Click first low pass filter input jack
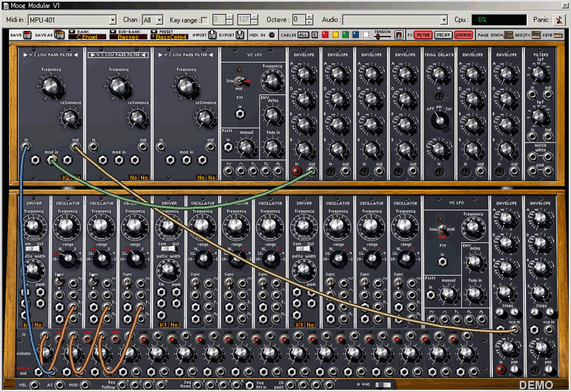This screenshot has width=571, height=392. 26,147
